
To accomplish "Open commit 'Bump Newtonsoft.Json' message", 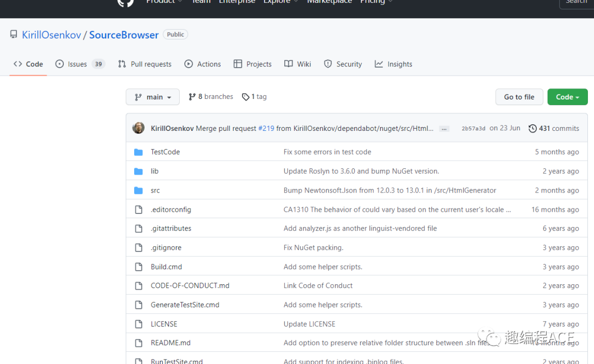I will click(390, 190).
